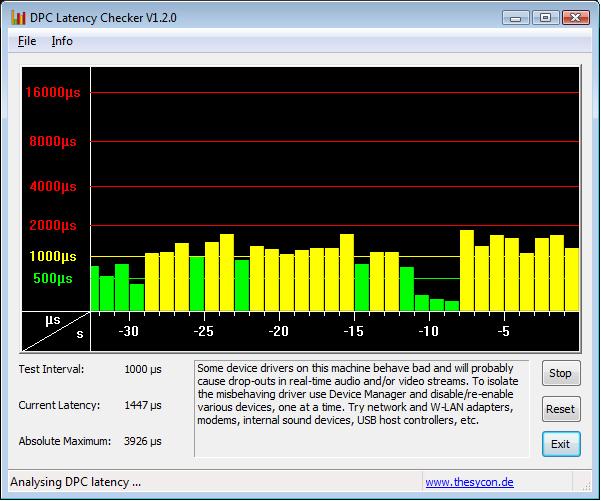Click the Absolute Maximum label
The width and height of the screenshot is (601, 501).
(x=65, y=441)
